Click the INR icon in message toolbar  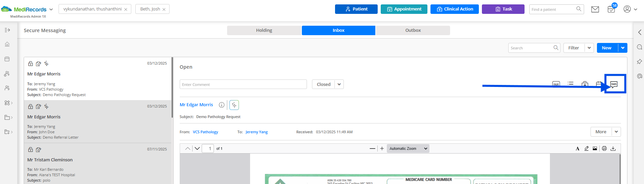(556, 84)
